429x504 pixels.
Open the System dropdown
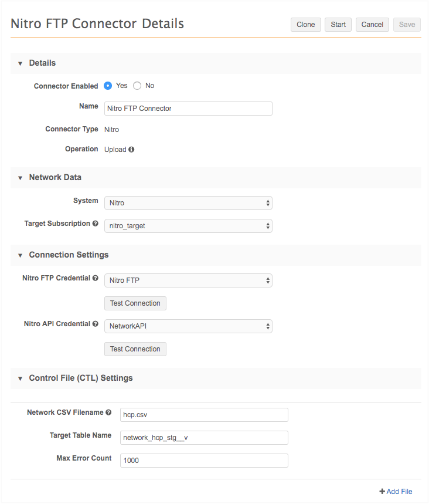(188, 203)
